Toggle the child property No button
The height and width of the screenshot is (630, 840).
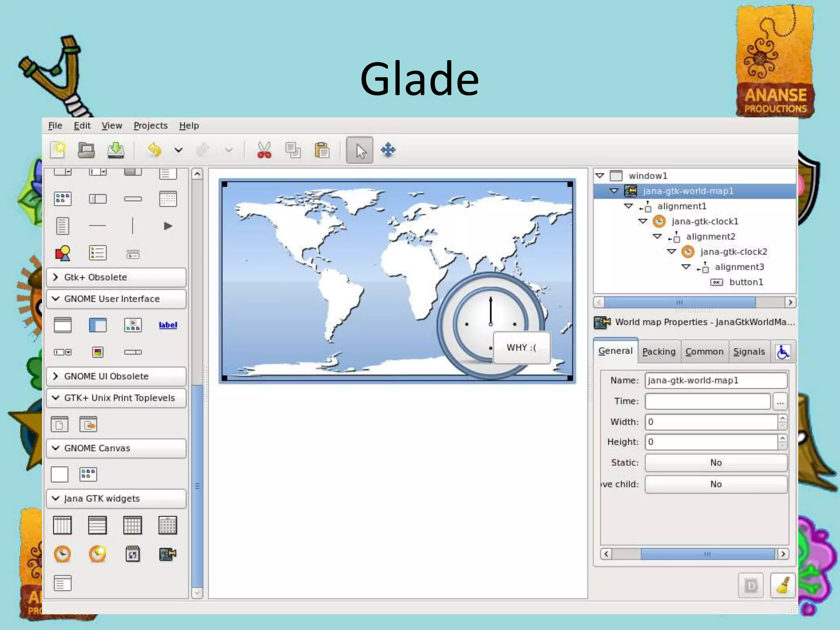pos(716,484)
